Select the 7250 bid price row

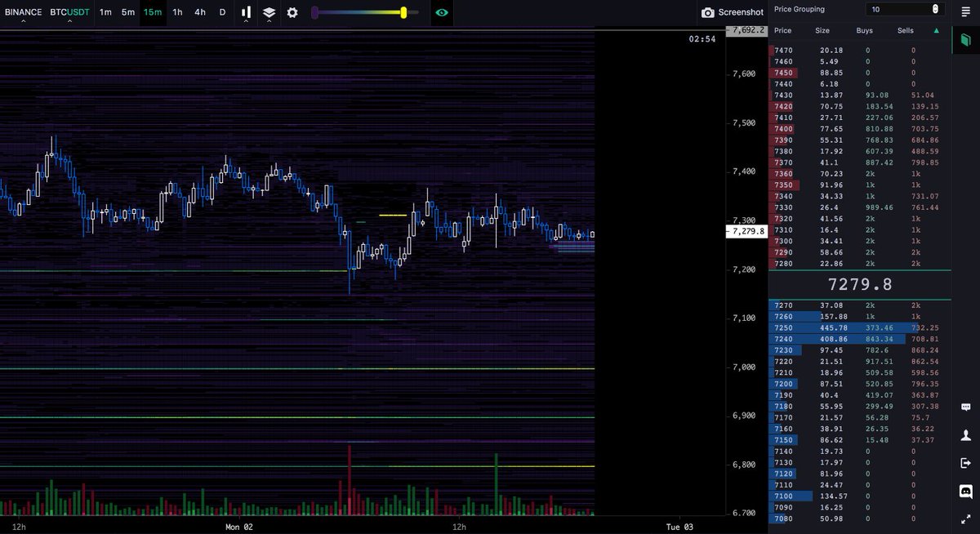[x=860, y=327]
